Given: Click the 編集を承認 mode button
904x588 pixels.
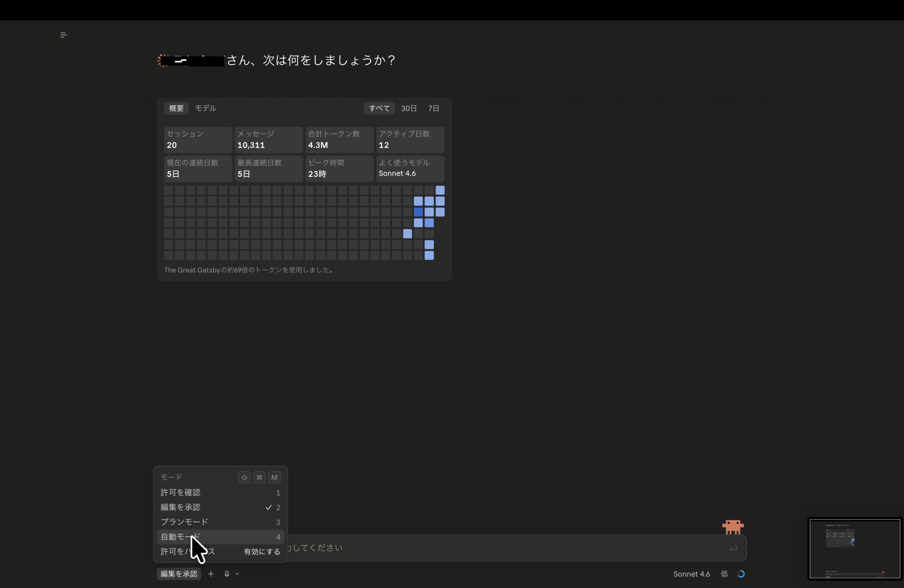Looking at the screenshot, I should tap(179, 574).
